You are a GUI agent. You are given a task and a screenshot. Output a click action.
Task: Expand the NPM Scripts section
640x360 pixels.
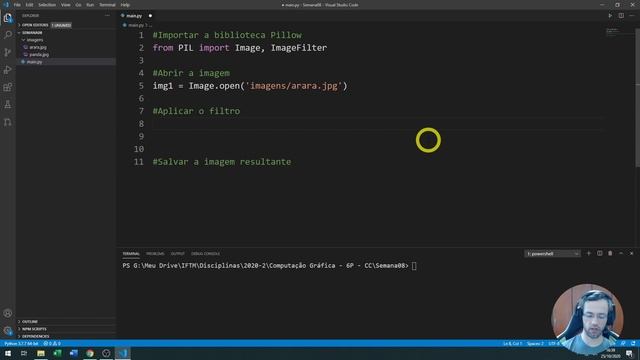(x=34, y=329)
